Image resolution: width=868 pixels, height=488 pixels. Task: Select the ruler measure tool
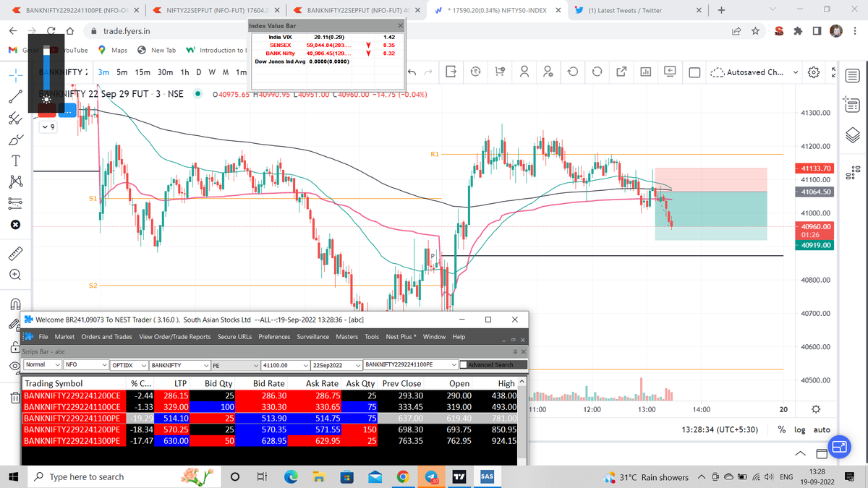pos(16,253)
